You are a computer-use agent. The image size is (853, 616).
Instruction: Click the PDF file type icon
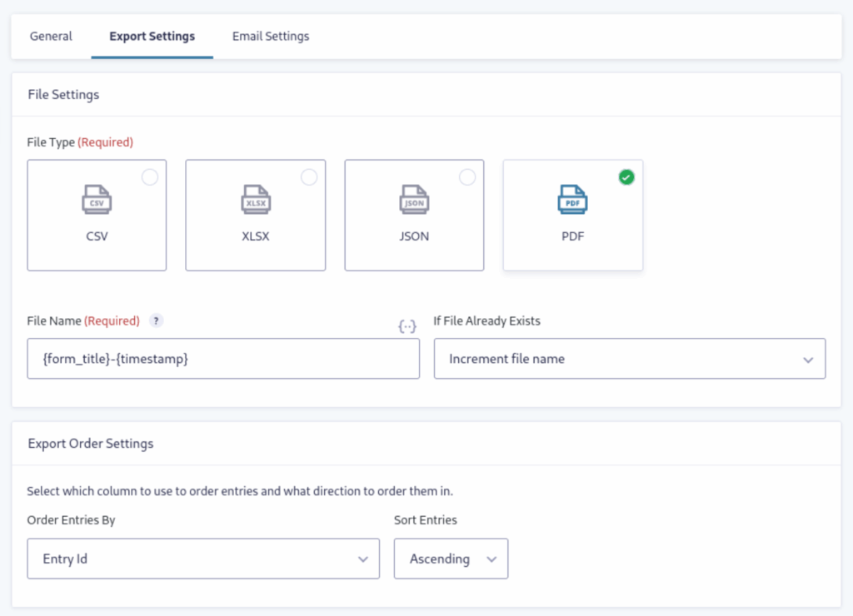point(572,200)
